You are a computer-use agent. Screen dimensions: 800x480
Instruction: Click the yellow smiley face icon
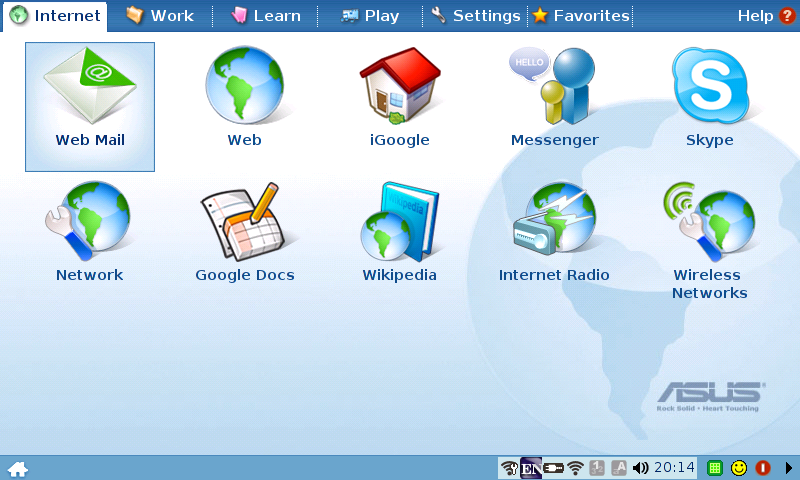click(739, 468)
